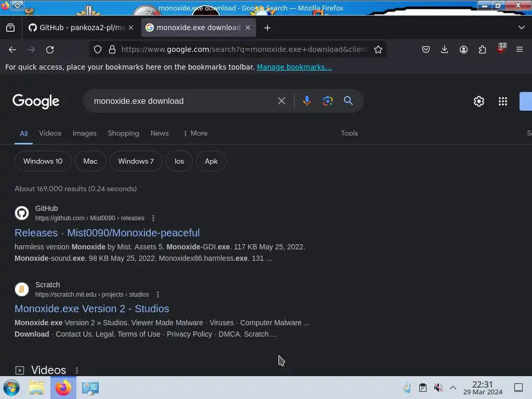The width and height of the screenshot is (532, 399).
Task: Unmute the volume tray icon
Action: (x=438, y=388)
